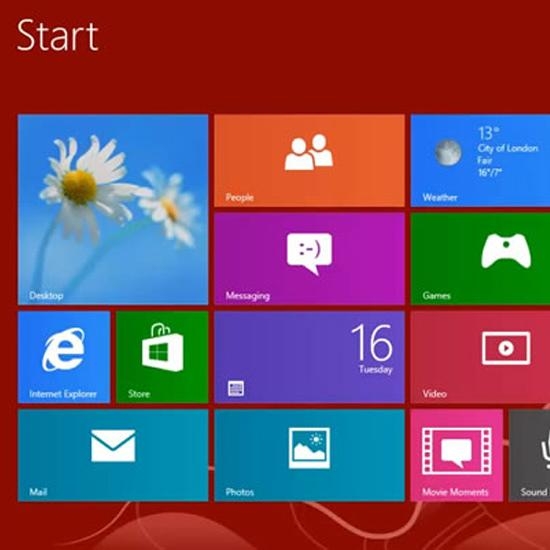Open the People tile

309,160
